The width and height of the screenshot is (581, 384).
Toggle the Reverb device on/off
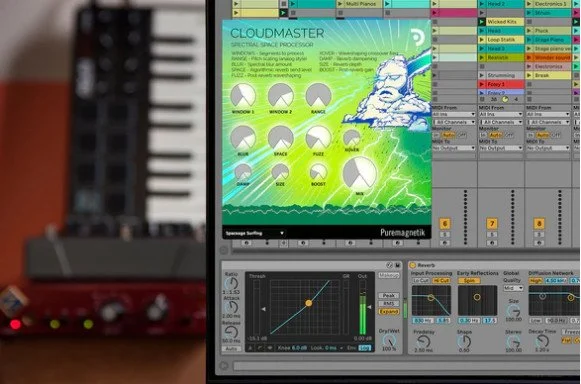coord(412,265)
